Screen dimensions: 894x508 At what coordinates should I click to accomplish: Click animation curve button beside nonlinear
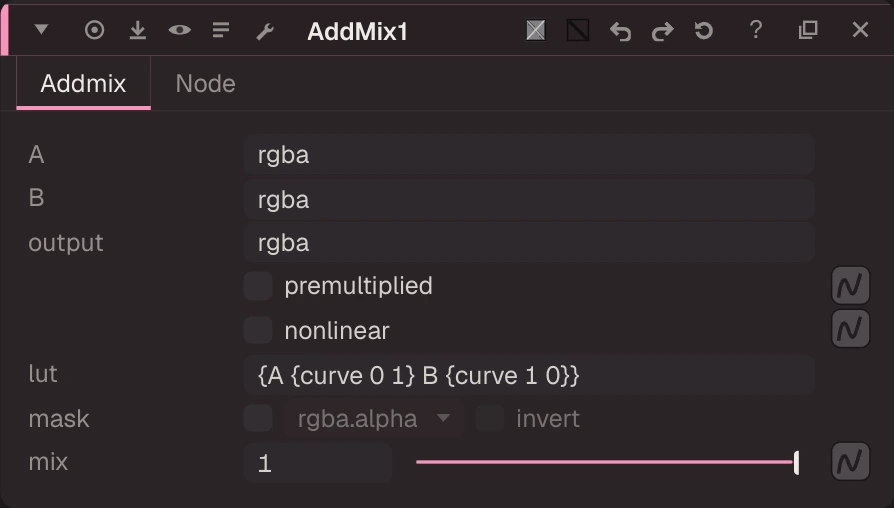[x=850, y=328]
